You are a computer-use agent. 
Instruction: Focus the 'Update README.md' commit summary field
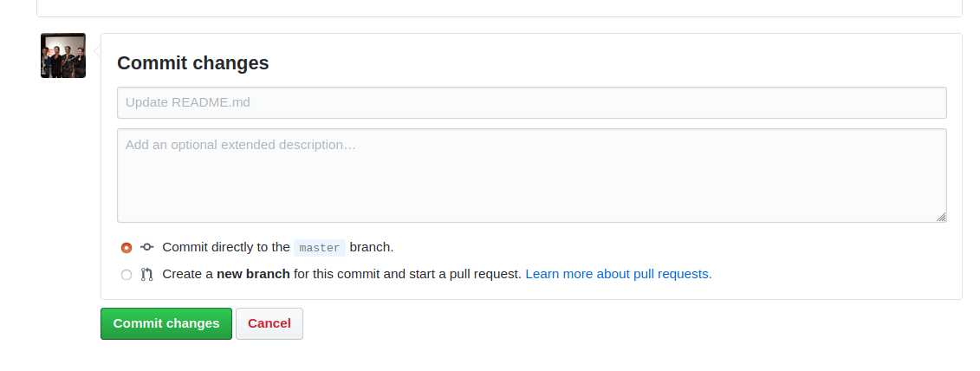click(532, 102)
